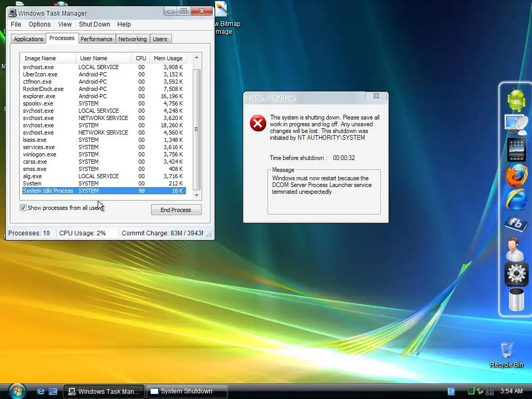Select the winlogon.exe process row
532x399 pixels.
click(x=104, y=154)
